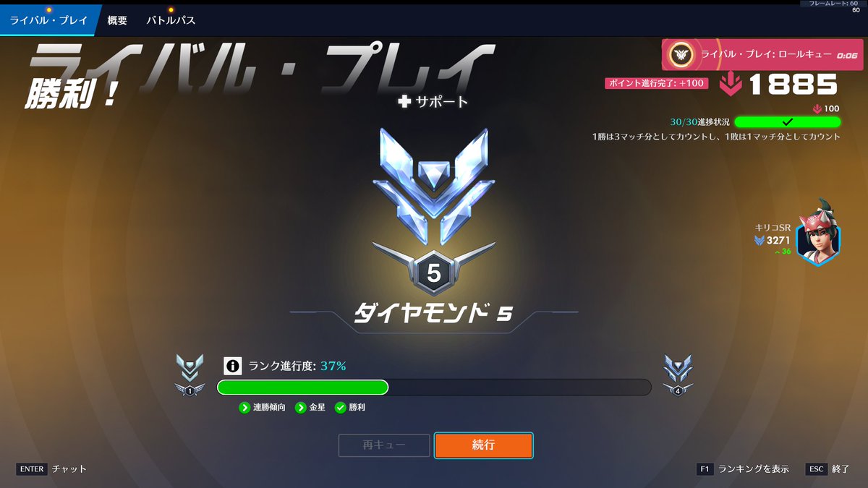Click the role queue emblem in the queue banner
Screen dimensions: 868x488
pyautogui.click(x=680, y=54)
